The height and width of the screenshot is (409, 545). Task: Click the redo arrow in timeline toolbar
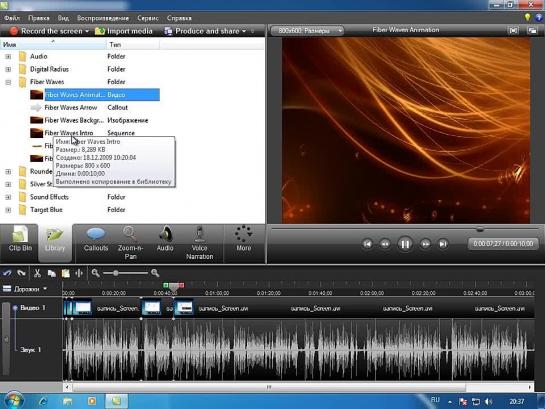pos(22,273)
